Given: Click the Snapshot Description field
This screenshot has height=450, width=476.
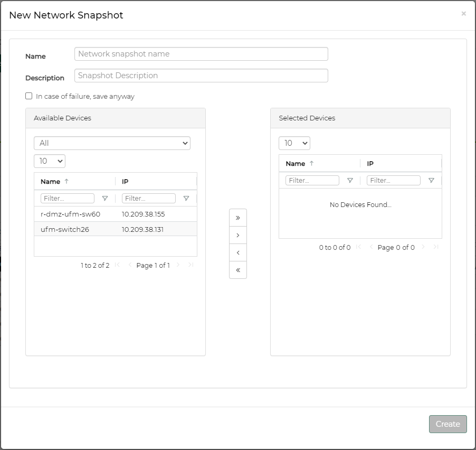Looking at the screenshot, I should (201, 76).
